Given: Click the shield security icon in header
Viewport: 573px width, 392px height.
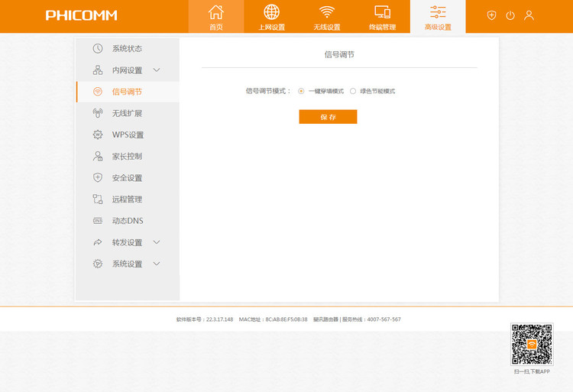Looking at the screenshot, I should 491,15.
